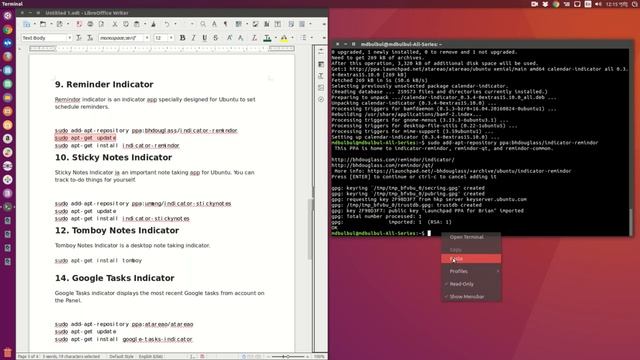Toggle Show Menubar in context menu
Screen dimensions: 640x360
(471, 297)
